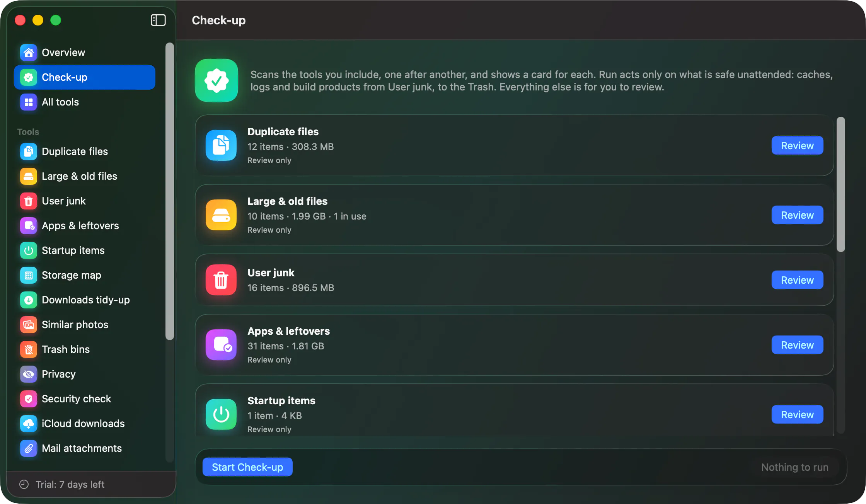
Task: Click the Similar photos sidebar icon
Action: click(29, 325)
